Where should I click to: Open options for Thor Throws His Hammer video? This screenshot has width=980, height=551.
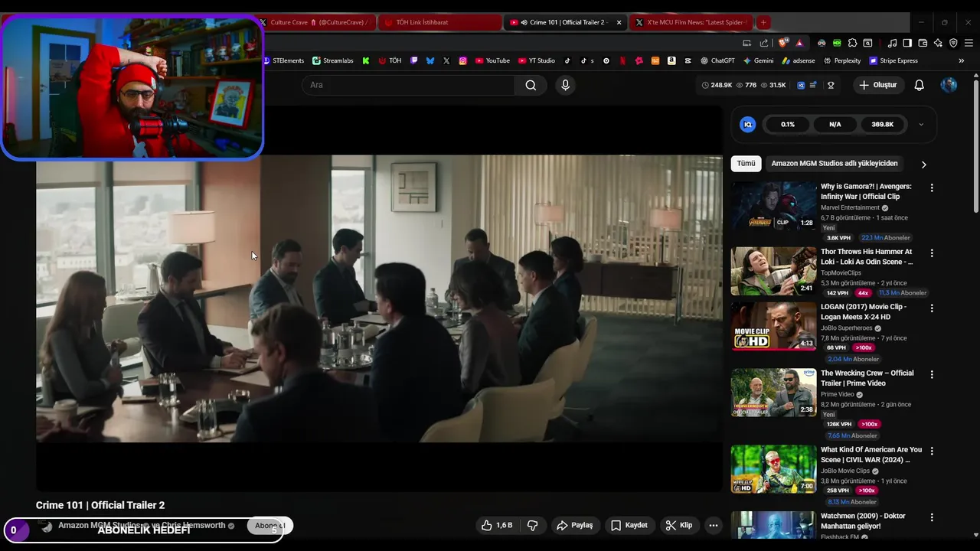(x=932, y=253)
